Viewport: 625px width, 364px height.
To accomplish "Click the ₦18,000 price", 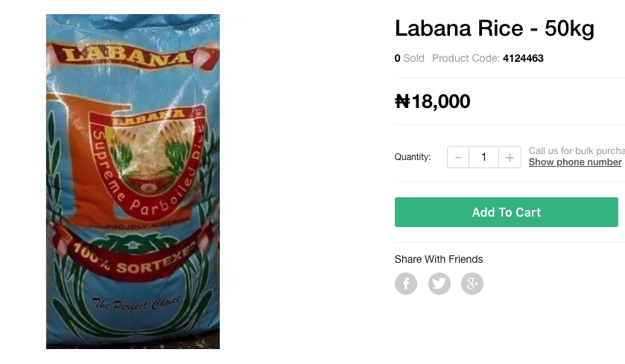I will click(x=432, y=101).
